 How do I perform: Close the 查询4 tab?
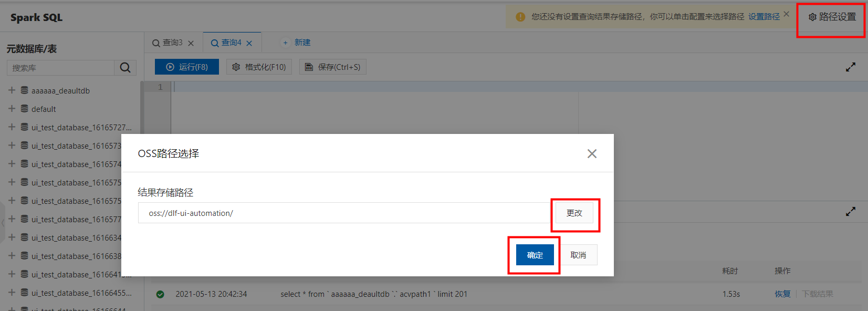(x=249, y=43)
